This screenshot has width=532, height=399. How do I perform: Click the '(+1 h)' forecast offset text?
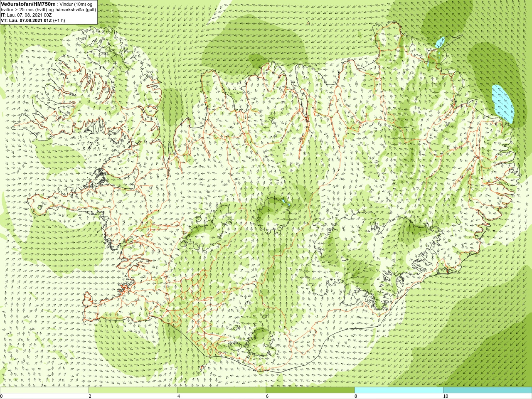(59, 20)
